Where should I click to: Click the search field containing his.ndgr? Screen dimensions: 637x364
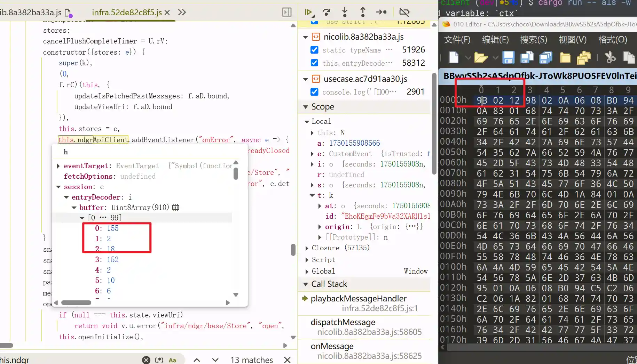(x=70, y=359)
